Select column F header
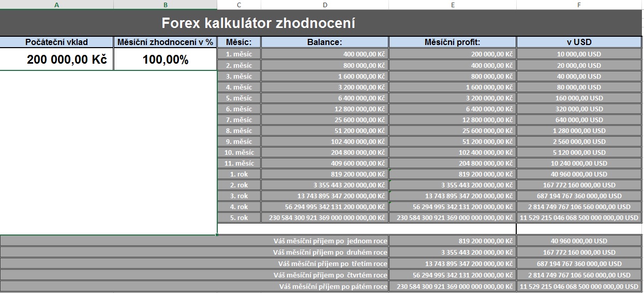Viewport: 644px width, 293px height. tap(579, 5)
